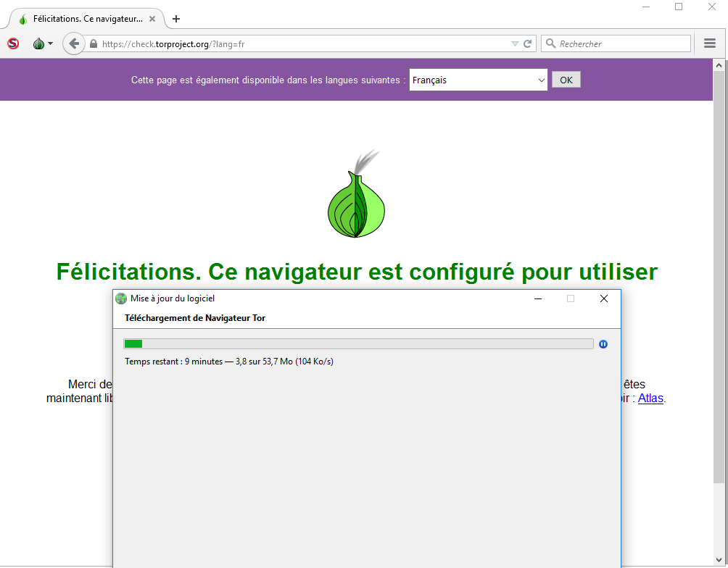Image resolution: width=728 pixels, height=568 pixels.
Task: Reload the current page
Action: (x=527, y=43)
